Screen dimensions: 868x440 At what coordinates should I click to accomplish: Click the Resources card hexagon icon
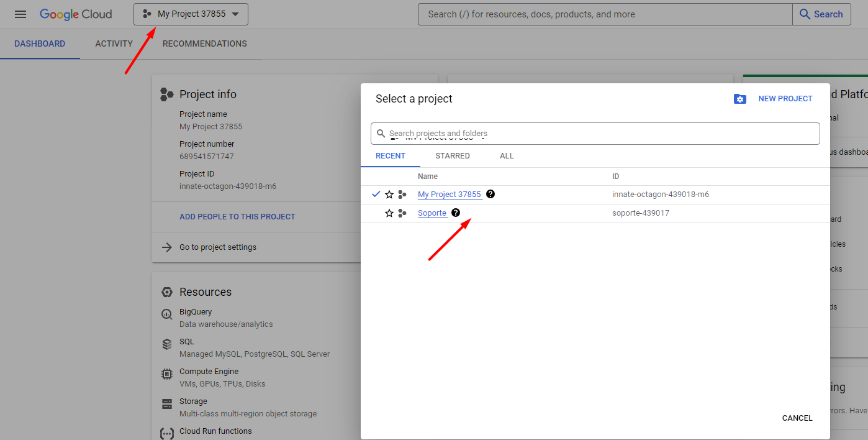pyautogui.click(x=166, y=292)
